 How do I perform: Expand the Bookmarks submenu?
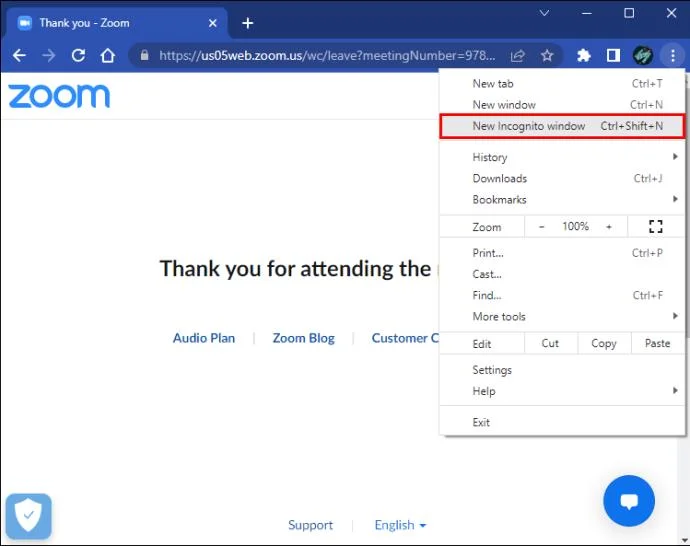[562, 199]
